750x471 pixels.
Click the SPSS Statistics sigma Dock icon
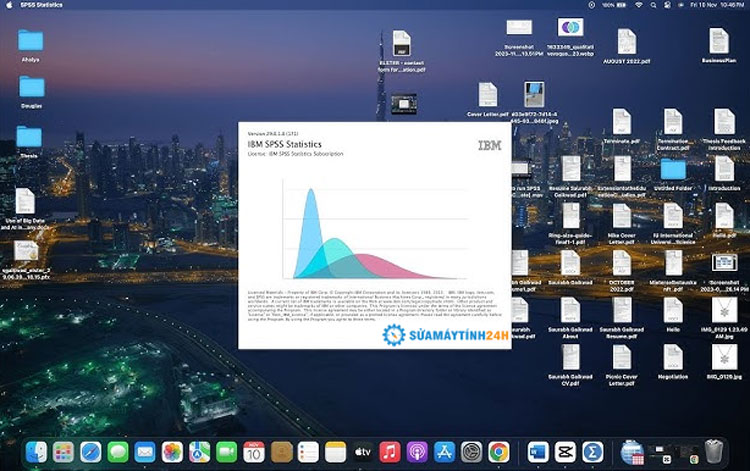(x=592, y=452)
